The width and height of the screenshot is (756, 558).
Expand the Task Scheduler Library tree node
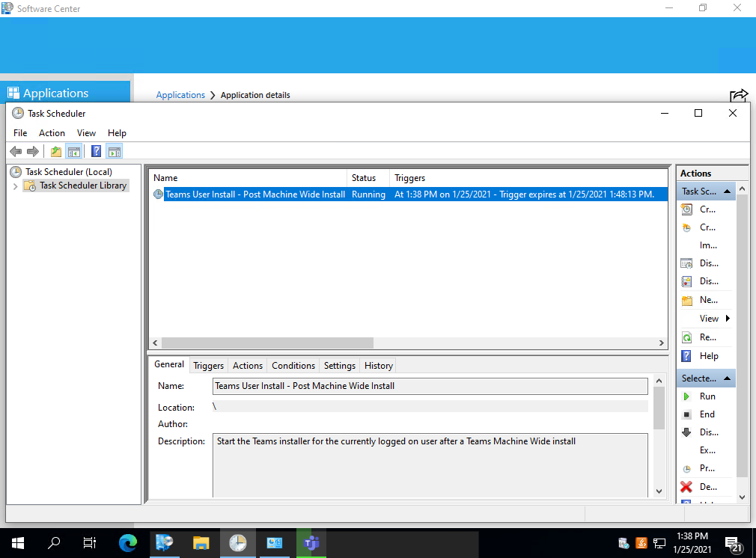click(15, 185)
